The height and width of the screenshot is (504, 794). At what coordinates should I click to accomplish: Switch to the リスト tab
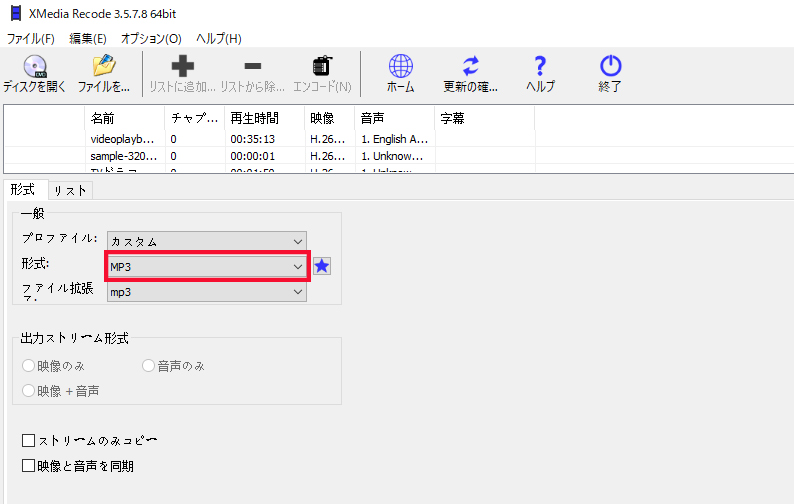click(70, 190)
